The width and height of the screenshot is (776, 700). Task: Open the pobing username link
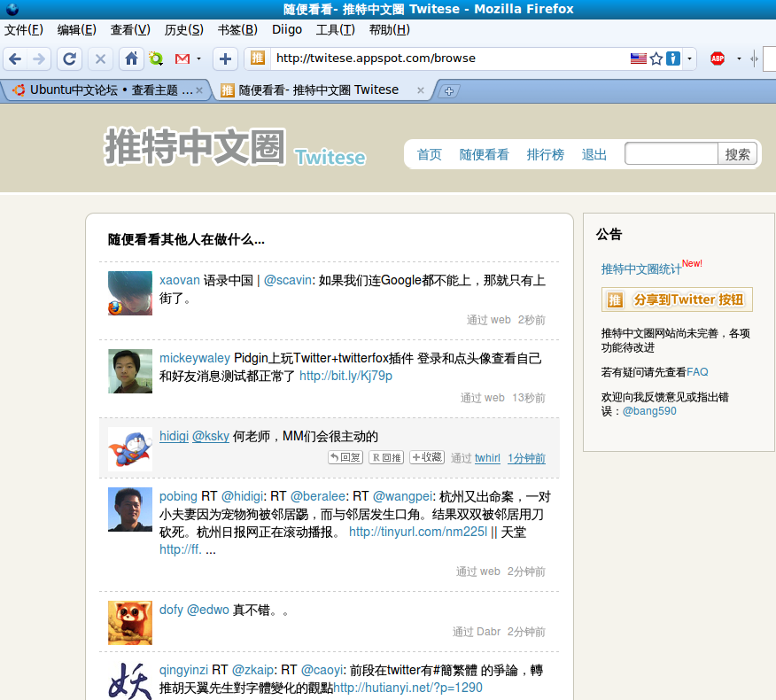(x=178, y=496)
